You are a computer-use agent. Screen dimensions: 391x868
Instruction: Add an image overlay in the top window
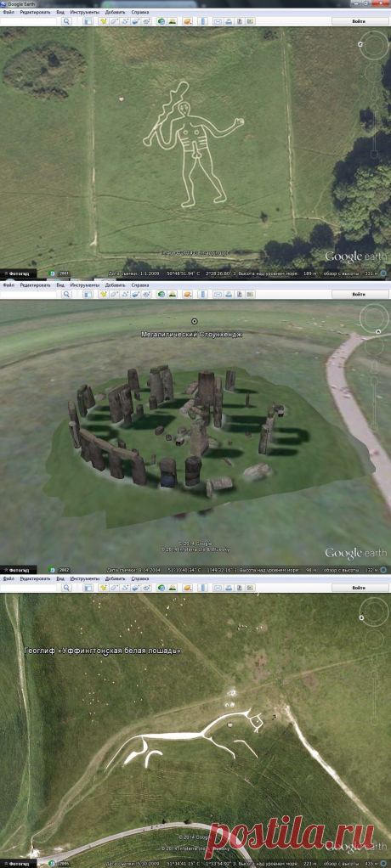(x=136, y=21)
